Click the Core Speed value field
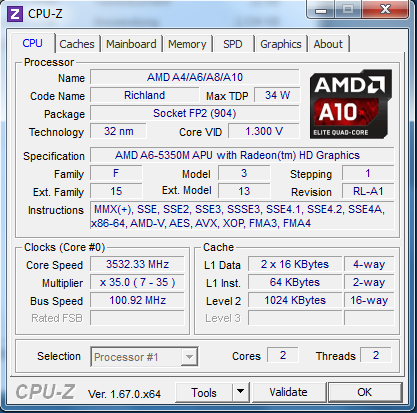The height and width of the screenshot is (413, 417). (x=137, y=264)
